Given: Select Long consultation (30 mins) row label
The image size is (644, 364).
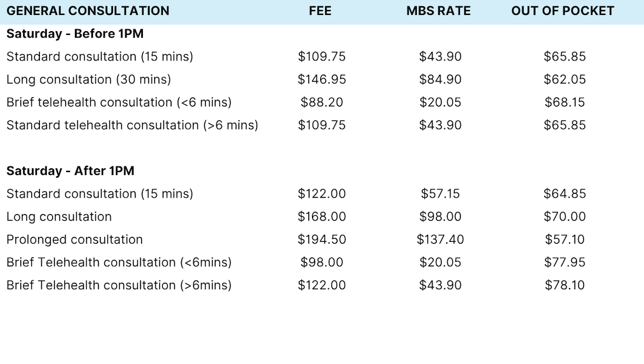Looking at the screenshot, I should coord(89,79).
